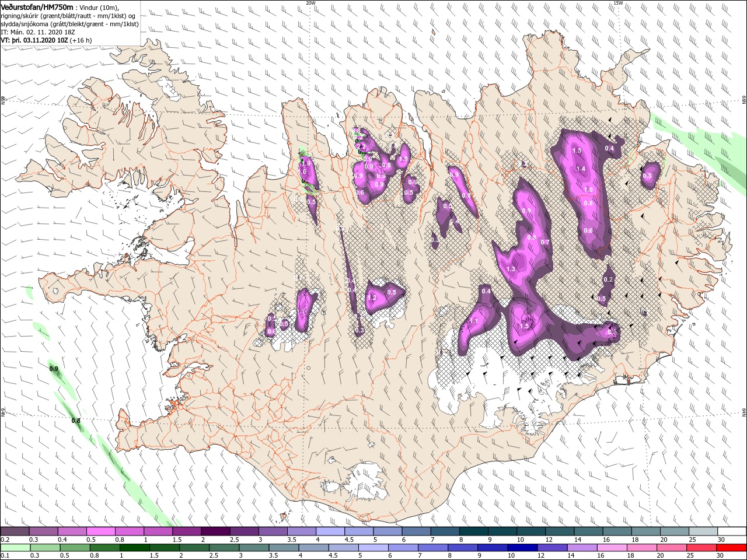Click the 15W longitude label
Image resolution: width=747 pixels, height=560 pixels.
click(x=618, y=2)
